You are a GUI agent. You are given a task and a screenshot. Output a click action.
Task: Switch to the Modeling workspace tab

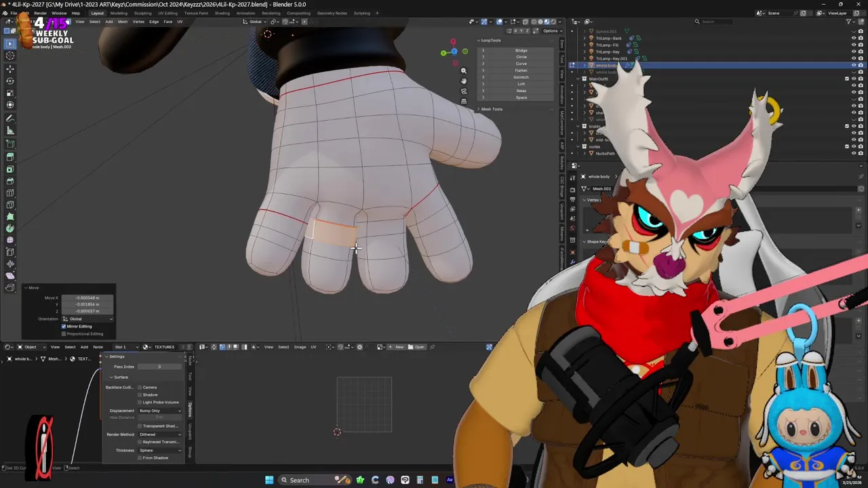point(119,13)
